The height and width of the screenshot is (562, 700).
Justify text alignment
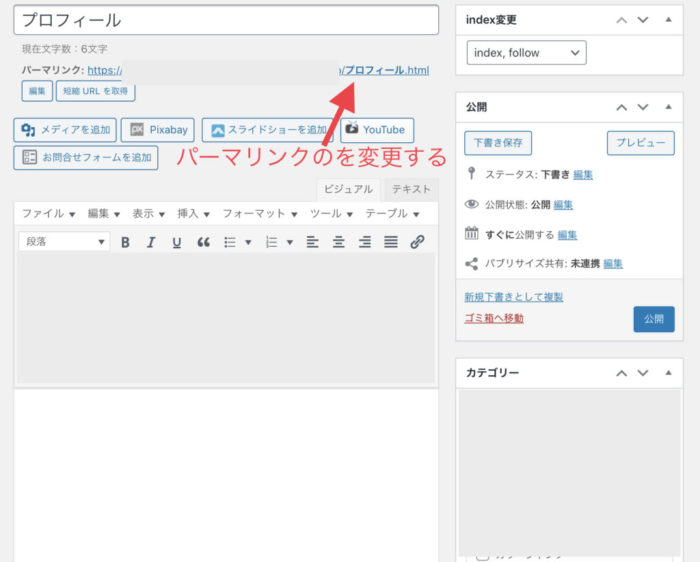(391, 242)
